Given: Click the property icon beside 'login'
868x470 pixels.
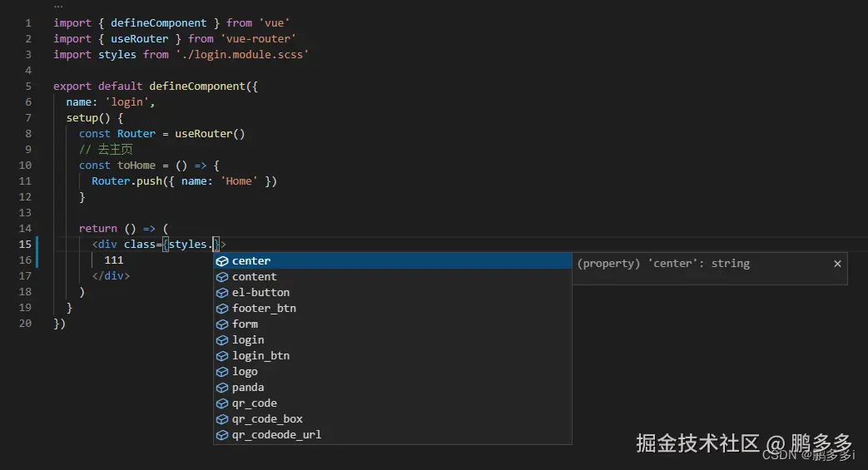Looking at the screenshot, I should pos(222,340).
